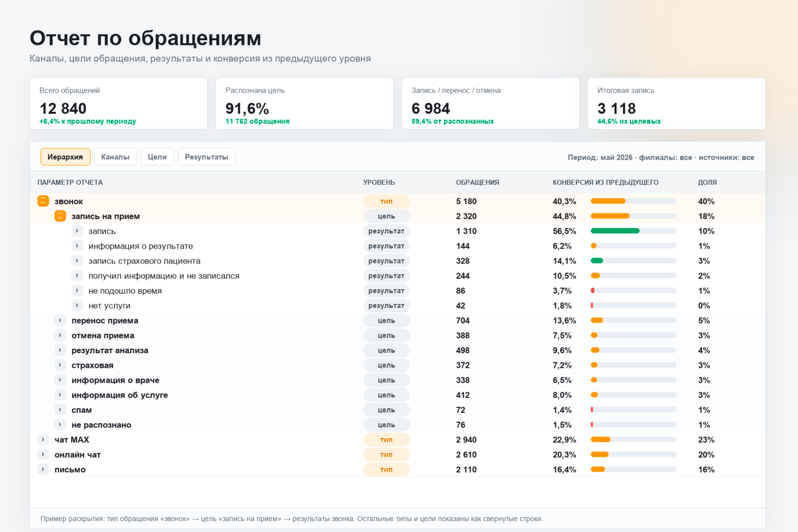Open the Цели tab
The image size is (798, 532).
pos(157,157)
